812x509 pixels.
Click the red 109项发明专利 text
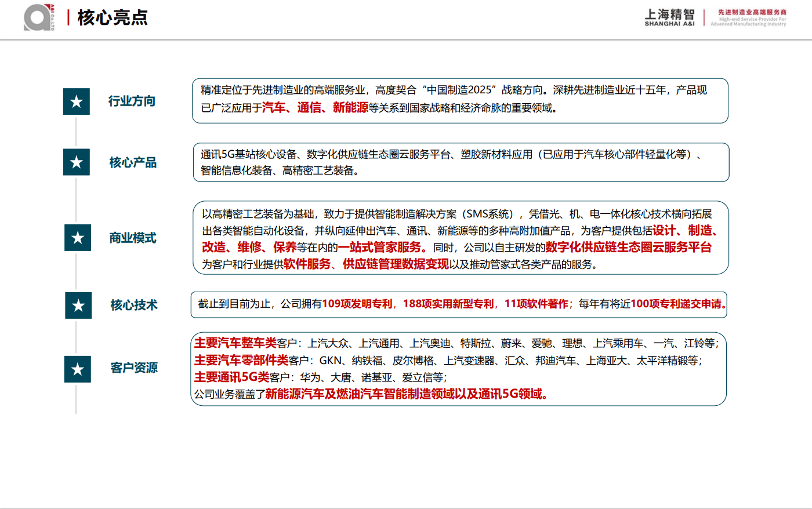[357, 304]
